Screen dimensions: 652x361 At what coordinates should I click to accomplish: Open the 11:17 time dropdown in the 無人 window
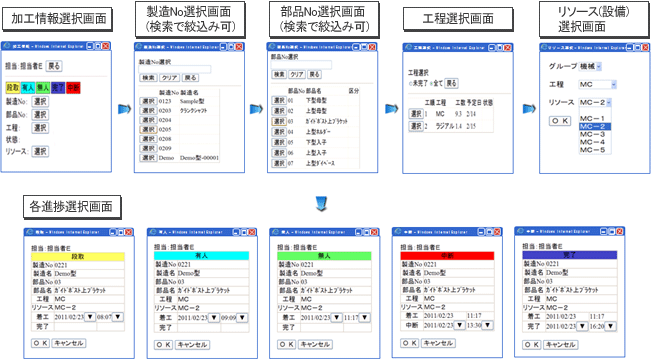coord(365,317)
